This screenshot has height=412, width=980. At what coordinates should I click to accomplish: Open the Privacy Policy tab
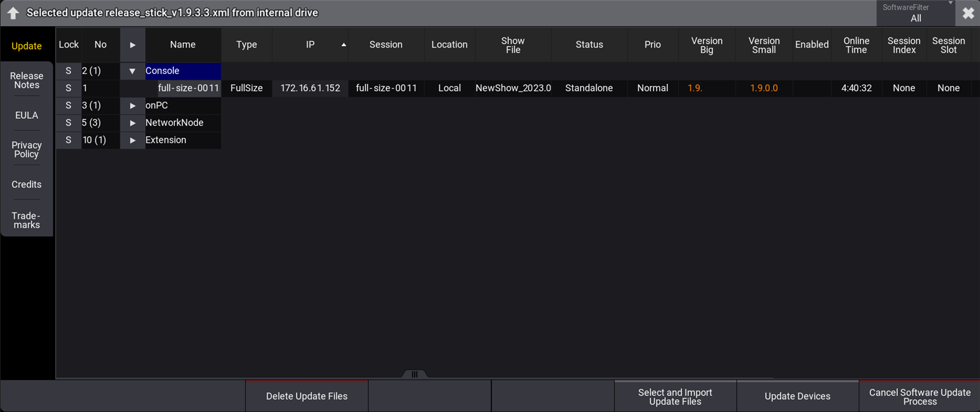(26, 149)
